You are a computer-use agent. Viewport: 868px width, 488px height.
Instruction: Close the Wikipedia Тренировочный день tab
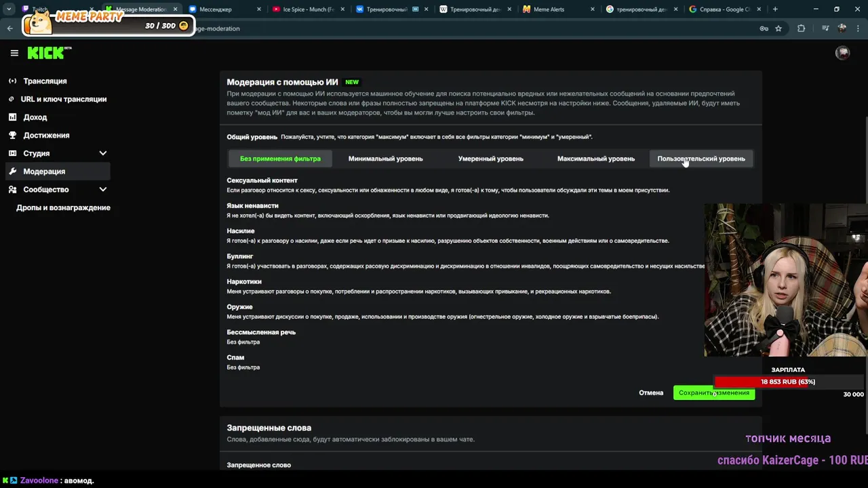pos(509,9)
